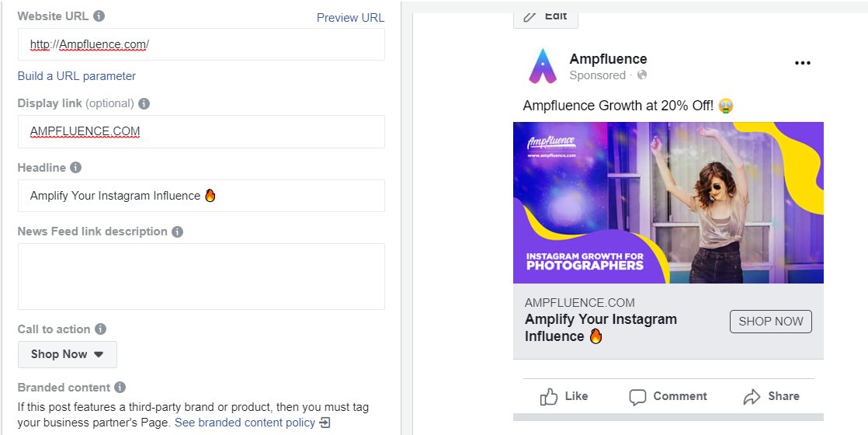868x435 pixels.
Task: Click the ad preview image thumbnail
Action: 668,203
